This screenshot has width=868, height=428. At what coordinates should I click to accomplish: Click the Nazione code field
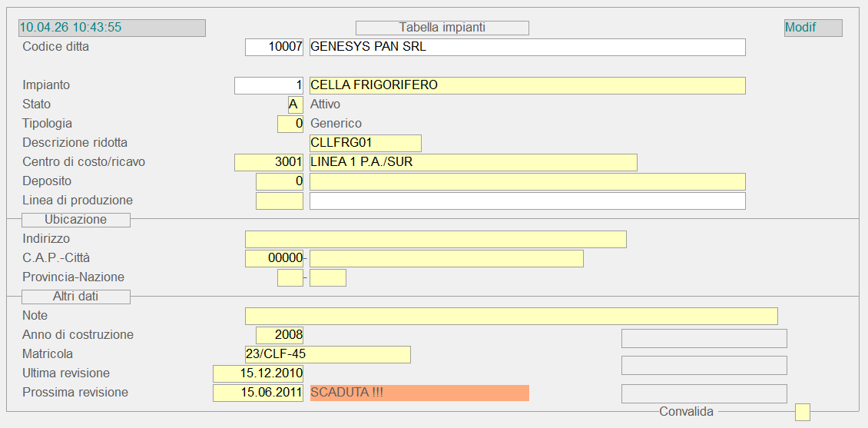click(328, 277)
